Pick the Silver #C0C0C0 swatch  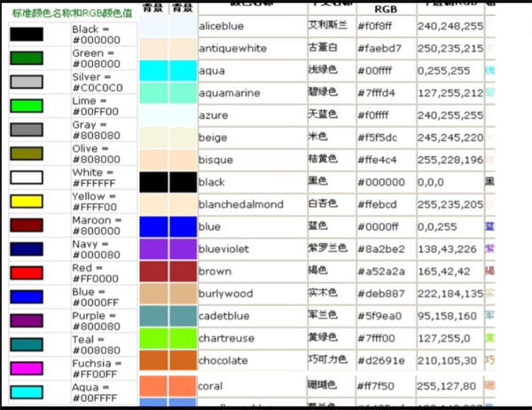27,82
